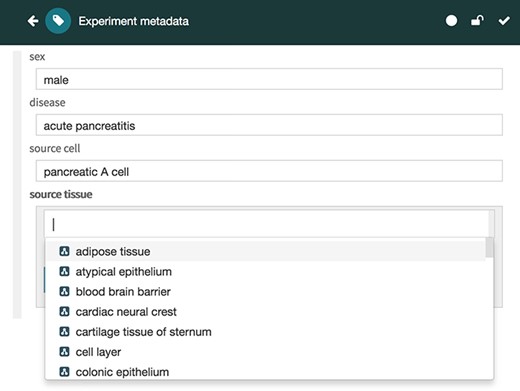Viewport: 520px width, 391px height.
Task: Open the source cell field
Action: click(x=269, y=171)
